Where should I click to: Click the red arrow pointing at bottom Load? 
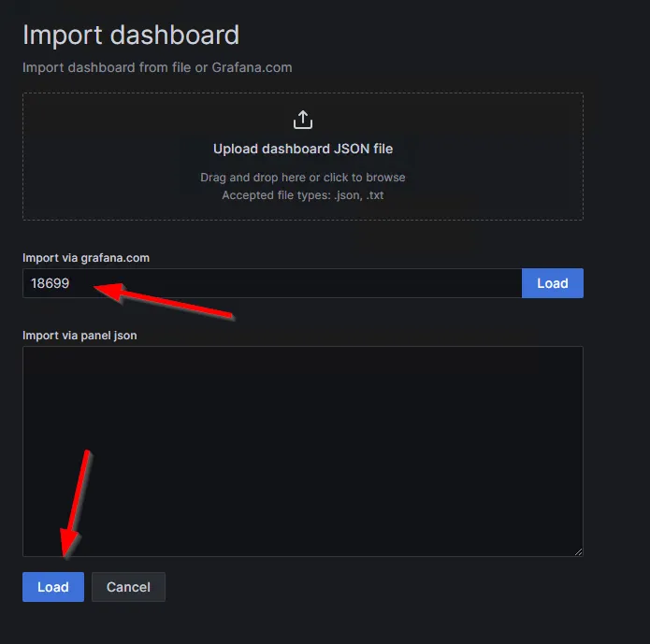coord(78,505)
